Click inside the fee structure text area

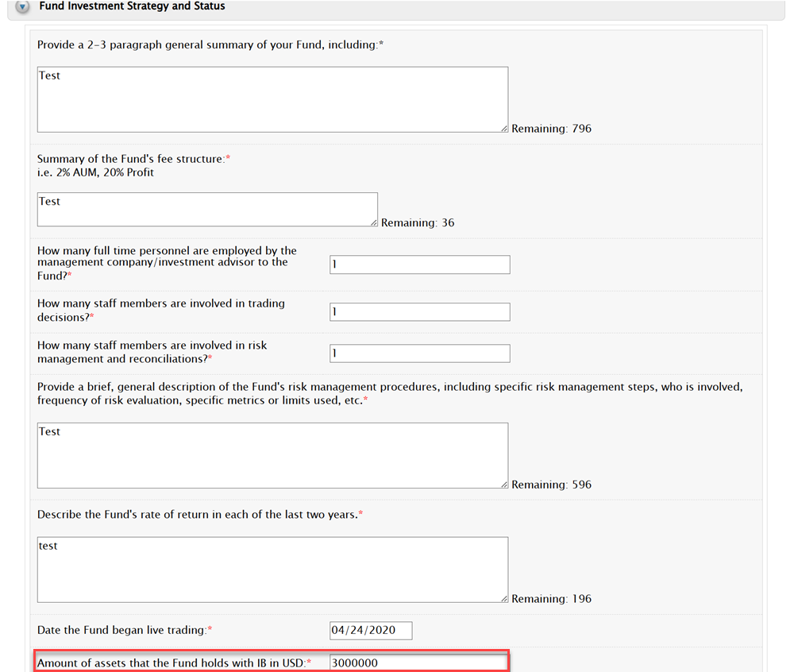click(206, 208)
